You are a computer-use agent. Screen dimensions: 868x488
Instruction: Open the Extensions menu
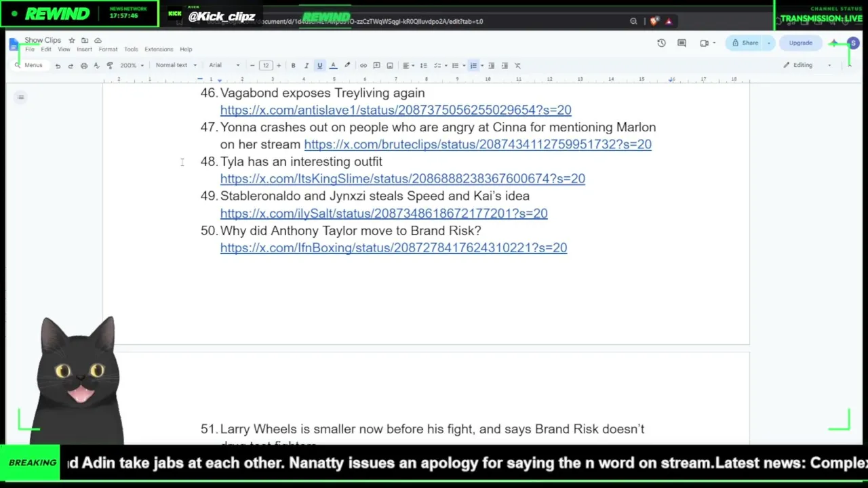(x=159, y=49)
